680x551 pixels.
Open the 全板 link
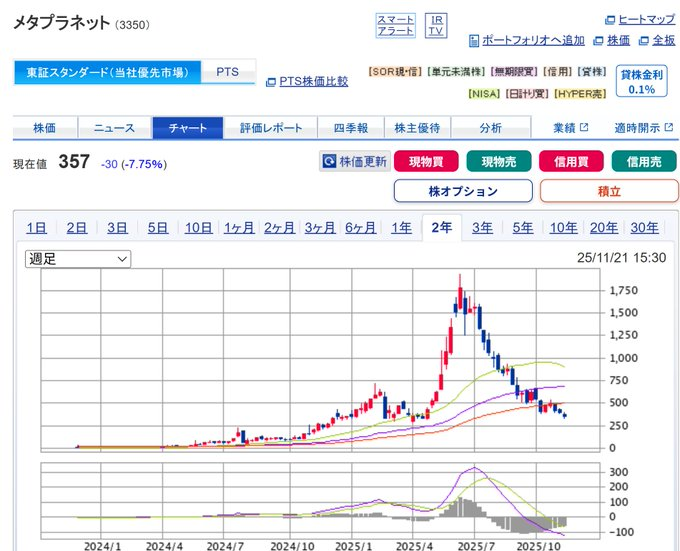(x=664, y=40)
